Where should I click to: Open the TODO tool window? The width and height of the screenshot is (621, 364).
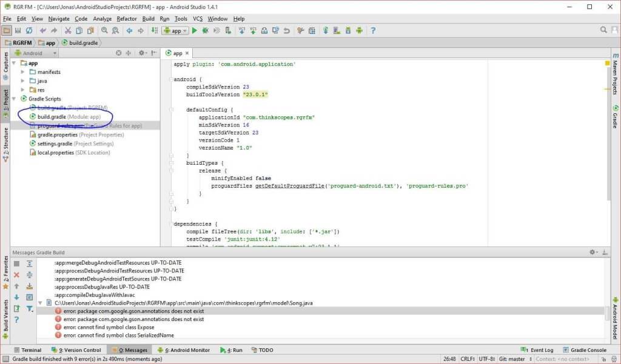click(x=262, y=350)
